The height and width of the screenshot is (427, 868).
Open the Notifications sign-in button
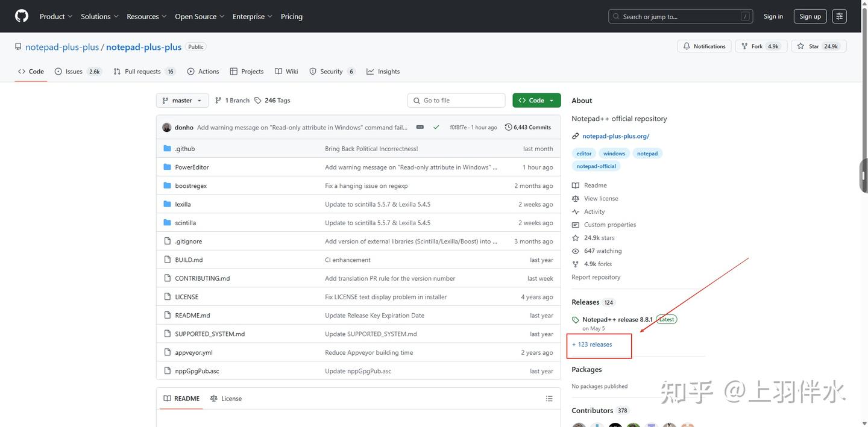(x=704, y=46)
